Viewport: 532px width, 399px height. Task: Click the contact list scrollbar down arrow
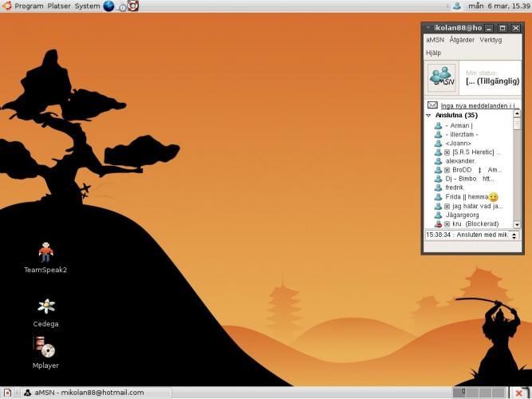pyautogui.click(x=516, y=225)
